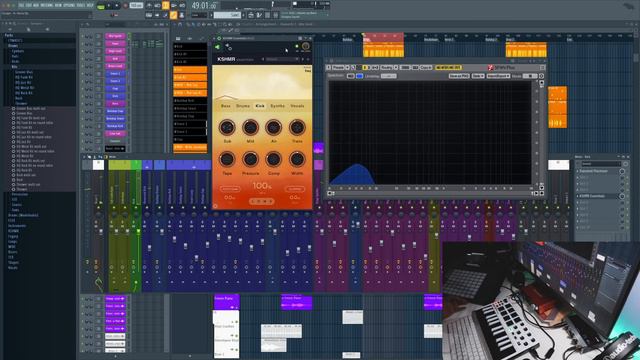This screenshot has width=640, height=360.
Task: Toggle the blue spectrum button in SPAN Plus
Action: [360, 76]
